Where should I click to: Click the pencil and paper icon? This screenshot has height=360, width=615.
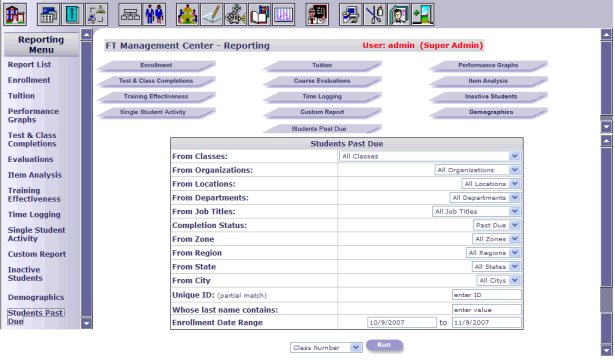click(x=211, y=14)
